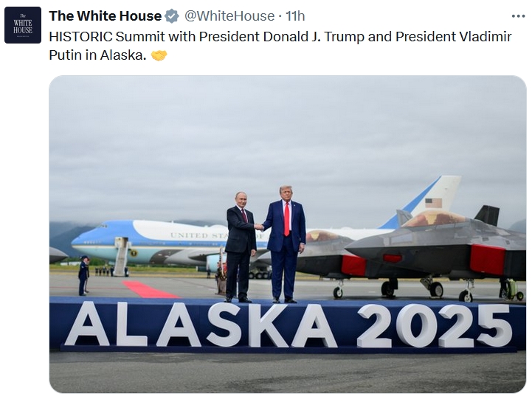Click the verified checkmark badge
This screenshot has height=402, width=532.
point(172,16)
